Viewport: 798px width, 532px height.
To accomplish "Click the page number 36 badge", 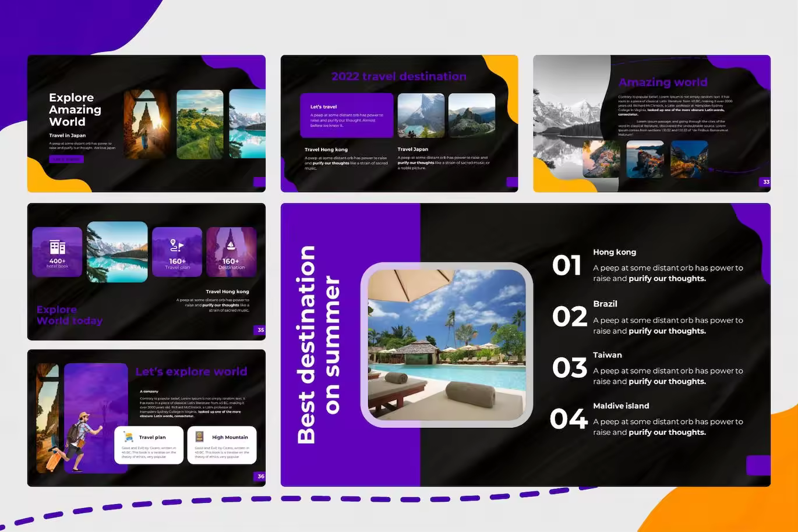I will 260,476.
